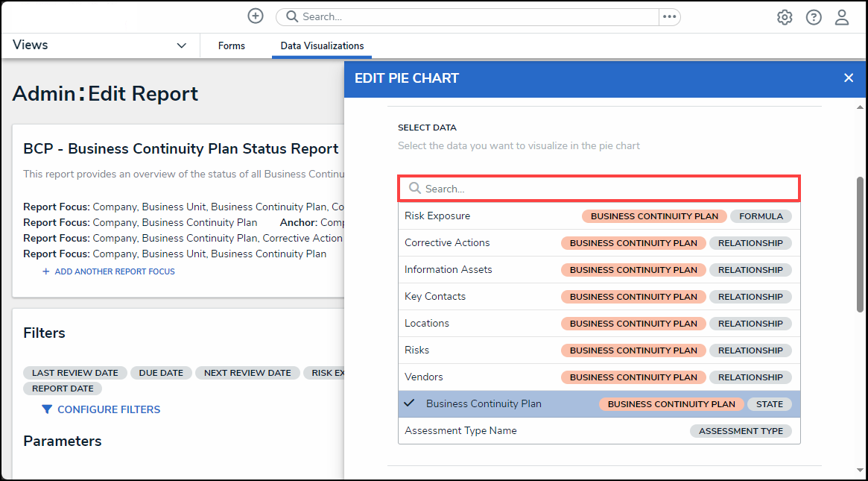Screen dimensions: 868x481
Task: Click the funnel icon for Configure Filters
Action: tap(47, 409)
